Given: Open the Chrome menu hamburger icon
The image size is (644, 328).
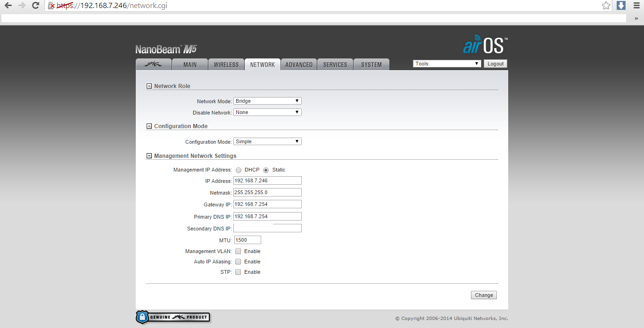Looking at the screenshot, I should 636,6.
